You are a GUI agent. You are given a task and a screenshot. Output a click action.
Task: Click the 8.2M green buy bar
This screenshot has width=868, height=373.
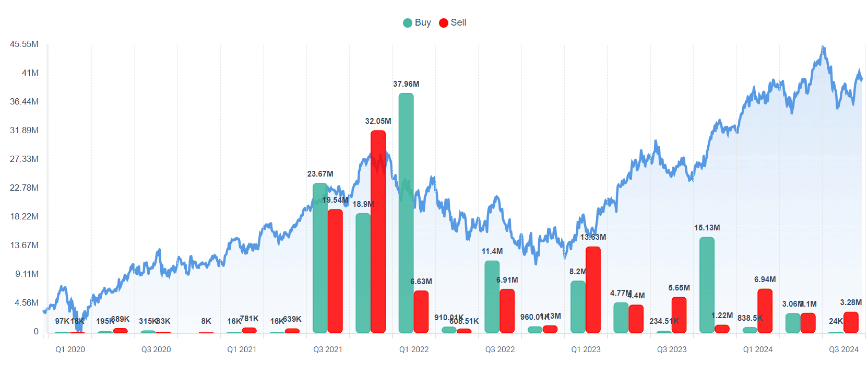(x=578, y=307)
